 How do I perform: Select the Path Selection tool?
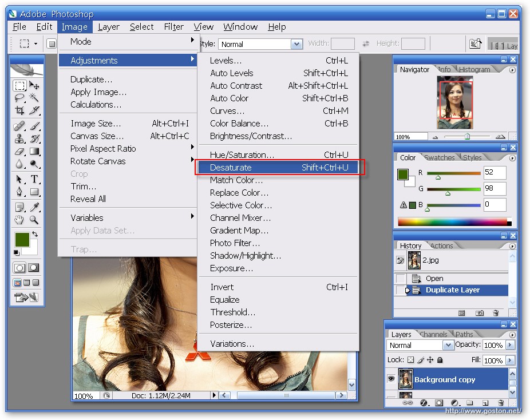[x=19, y=179]
